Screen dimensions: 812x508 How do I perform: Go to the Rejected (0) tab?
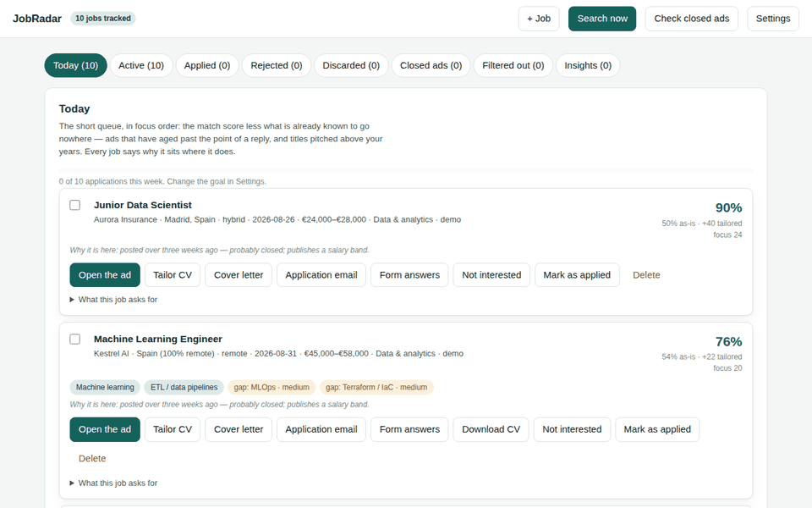(x=277, y=65)
